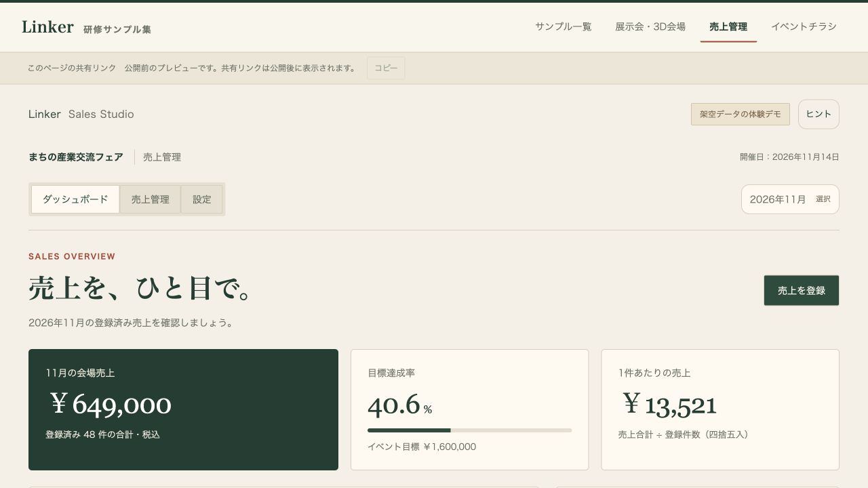Click the 売上を登録 button
The width and height of the screenshot is (868, 488).
pos(802,290)
